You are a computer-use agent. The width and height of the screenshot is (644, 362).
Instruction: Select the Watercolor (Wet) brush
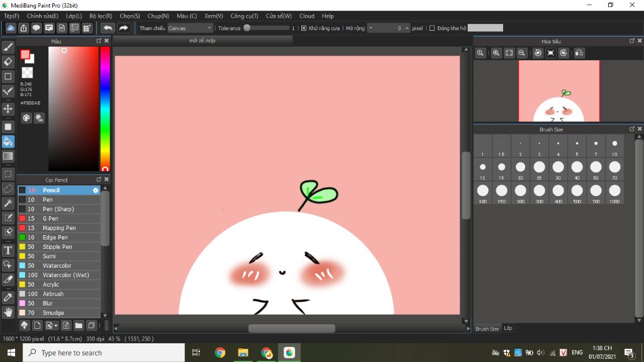[x=58, y=275]
